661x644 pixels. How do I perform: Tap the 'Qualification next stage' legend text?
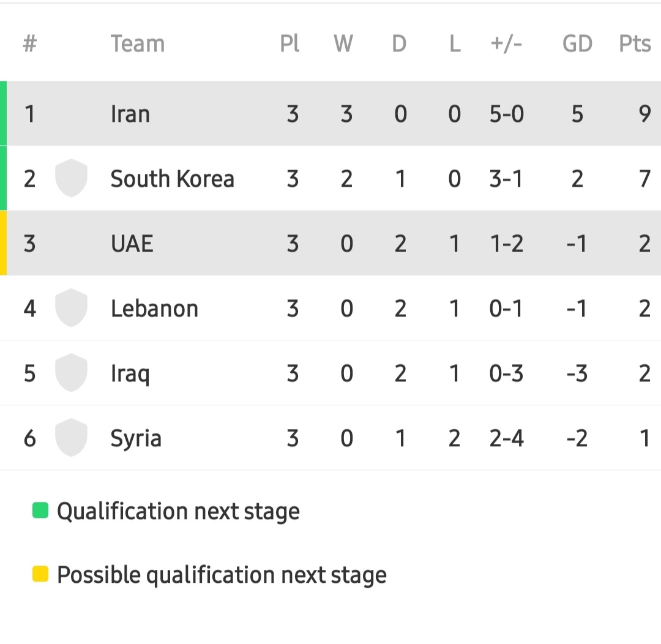178,511
